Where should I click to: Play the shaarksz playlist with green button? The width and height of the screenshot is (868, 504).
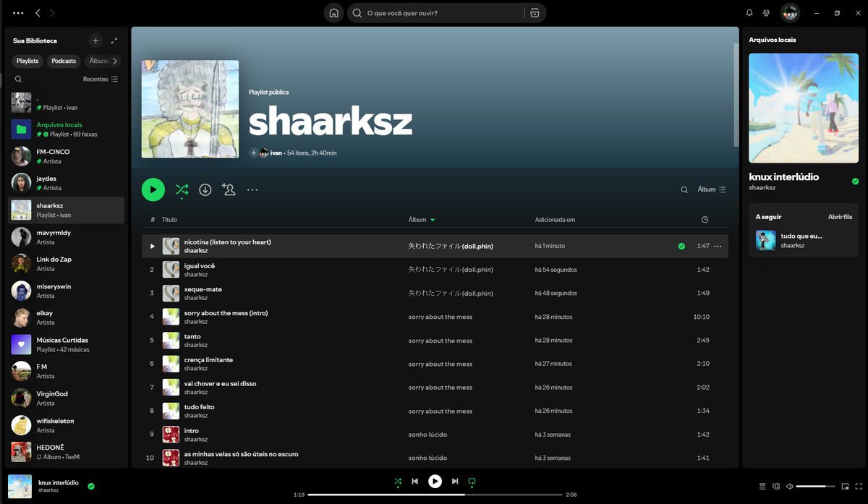tap(153, 189)
